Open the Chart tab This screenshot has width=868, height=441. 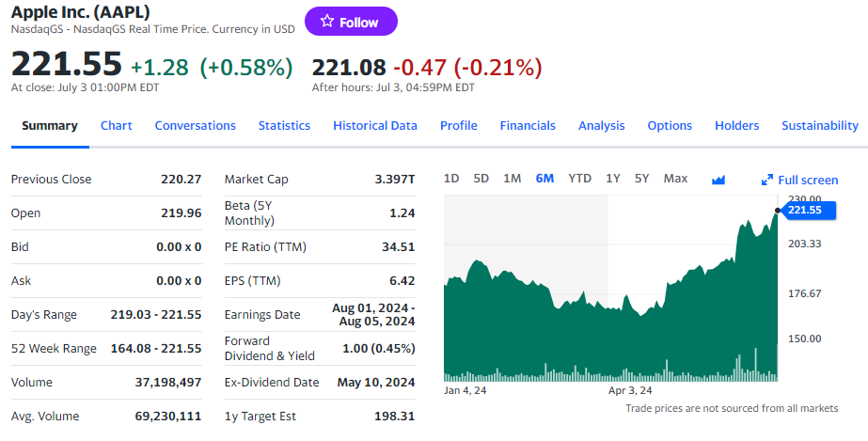(117, 126)
